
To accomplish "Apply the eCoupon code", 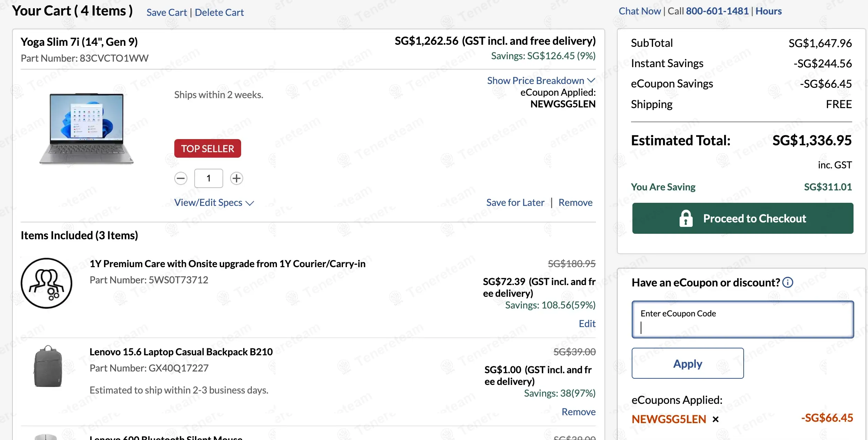I will click(688, 363).
